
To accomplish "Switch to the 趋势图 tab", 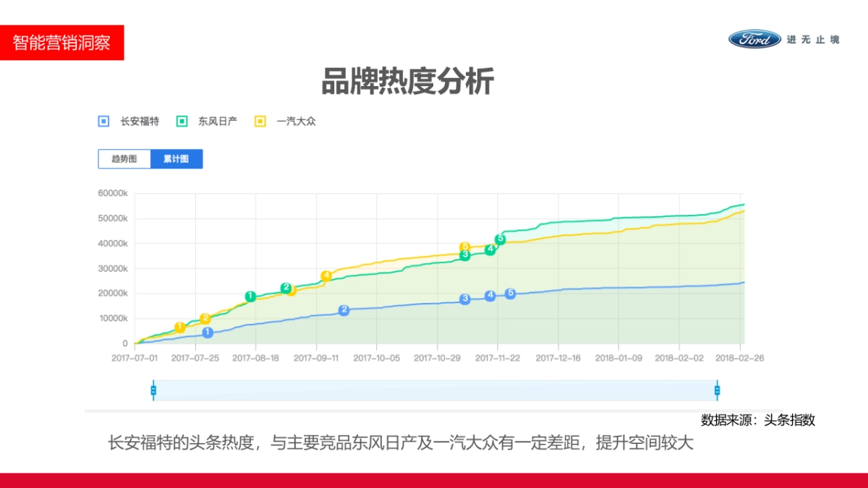I will pos(123,158).
